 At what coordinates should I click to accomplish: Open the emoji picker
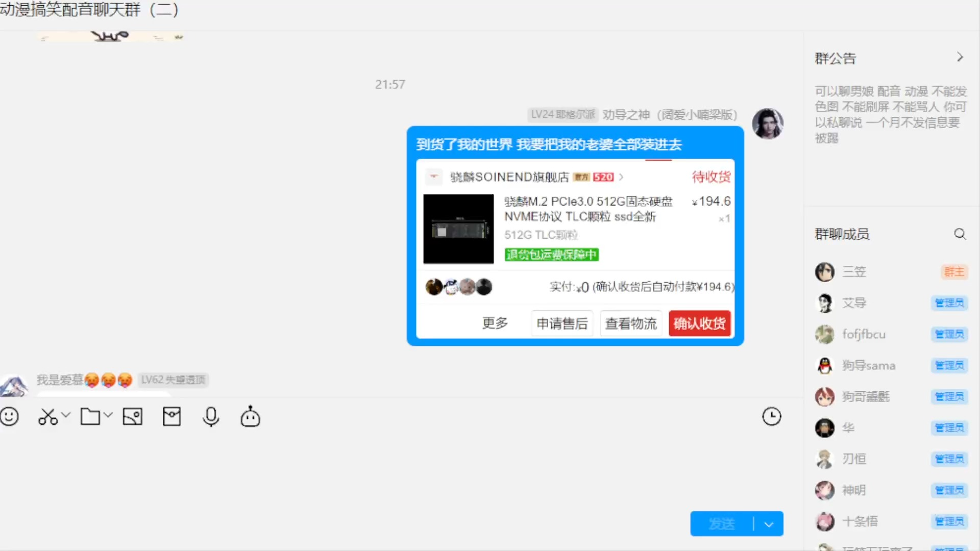(10, 416)
